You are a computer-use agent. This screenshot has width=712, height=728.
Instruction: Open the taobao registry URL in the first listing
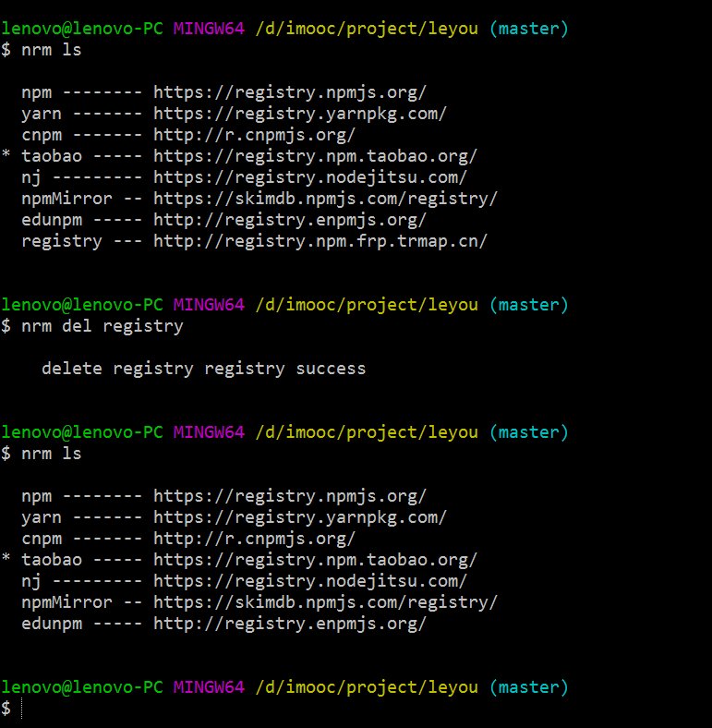(x=315, y=156)
